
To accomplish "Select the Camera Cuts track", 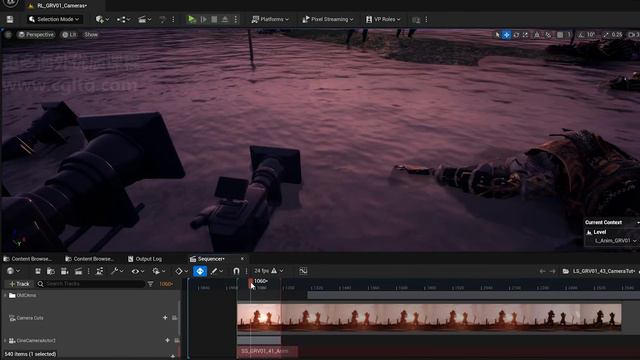I will [x=30, y=318].
